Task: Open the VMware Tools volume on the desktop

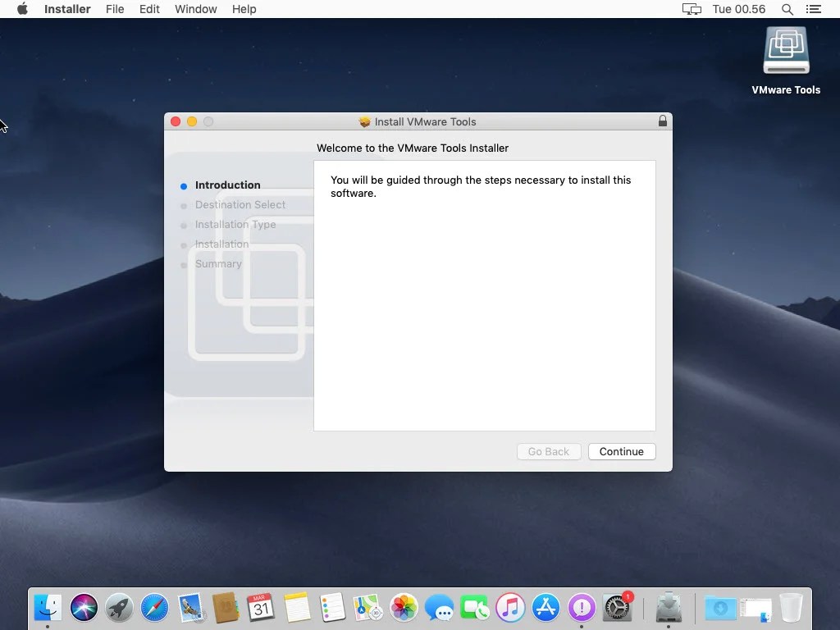Action: 785,49
